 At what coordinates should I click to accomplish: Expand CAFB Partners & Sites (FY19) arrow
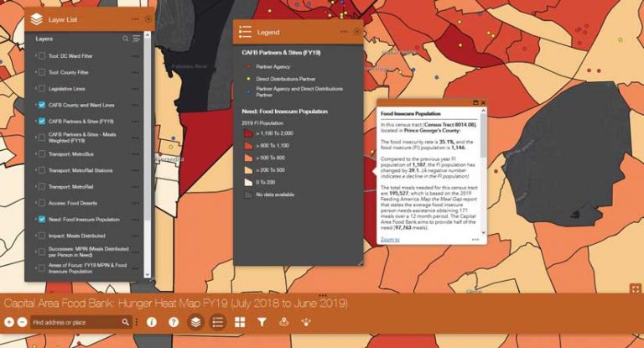pyautogui.click(x=35, y=122)
